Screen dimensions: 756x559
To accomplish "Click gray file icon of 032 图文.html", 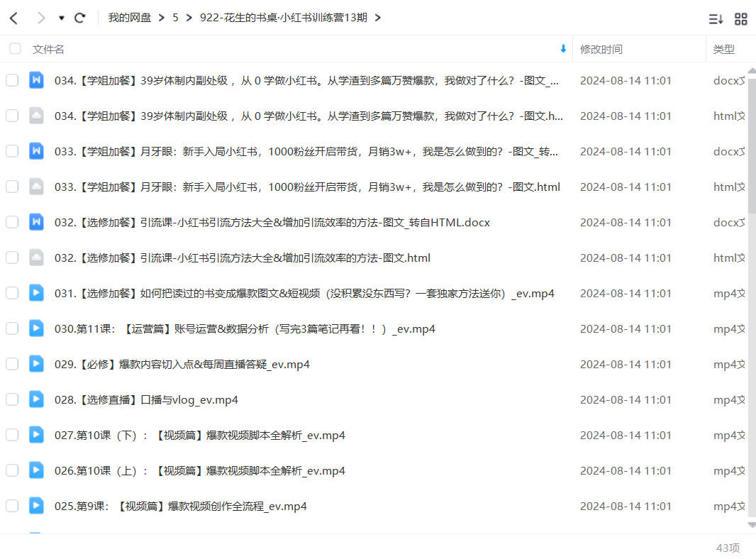I will [36, 258].
